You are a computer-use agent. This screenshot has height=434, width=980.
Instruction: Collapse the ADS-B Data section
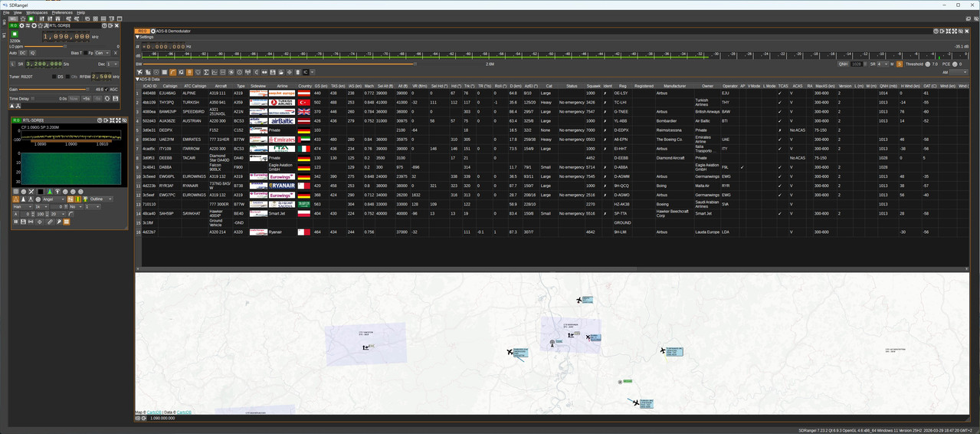[x=137, y=79]
